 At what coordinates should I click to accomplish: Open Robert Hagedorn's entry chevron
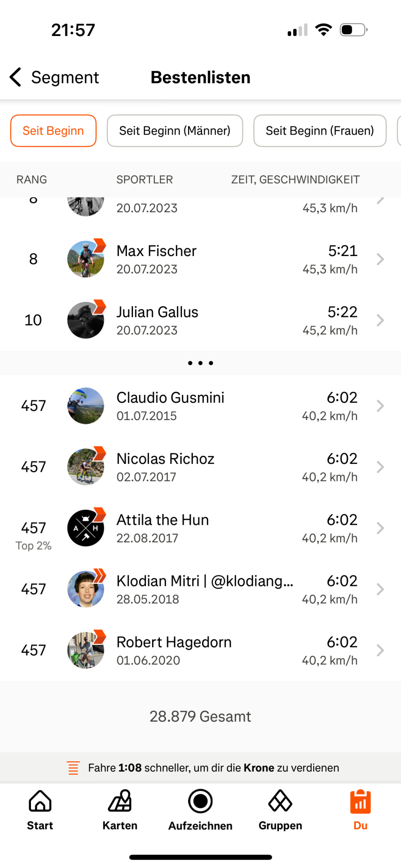(380, 651)
